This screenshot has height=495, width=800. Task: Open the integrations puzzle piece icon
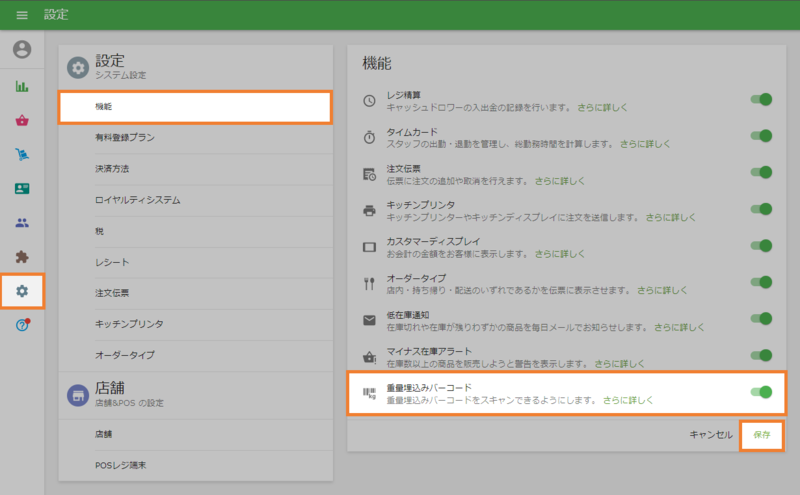22,257
